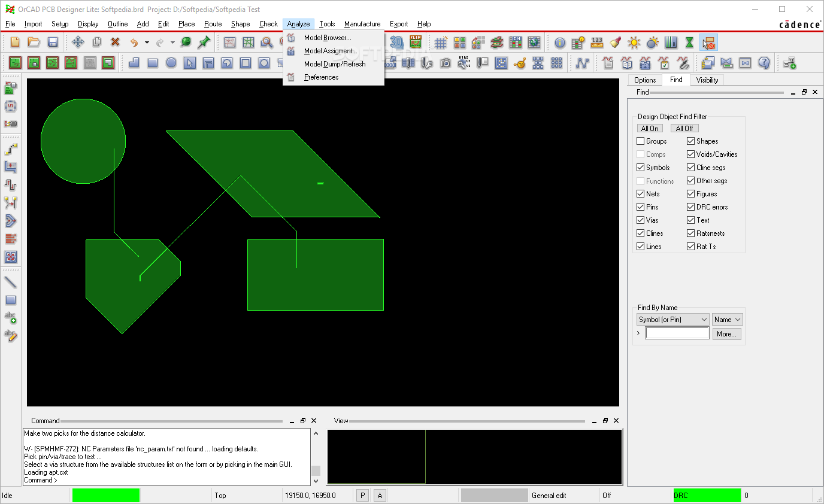Viewport: 824px width, 504px height.
Task: Click the green pushpin icon
Action: point(204,42)
